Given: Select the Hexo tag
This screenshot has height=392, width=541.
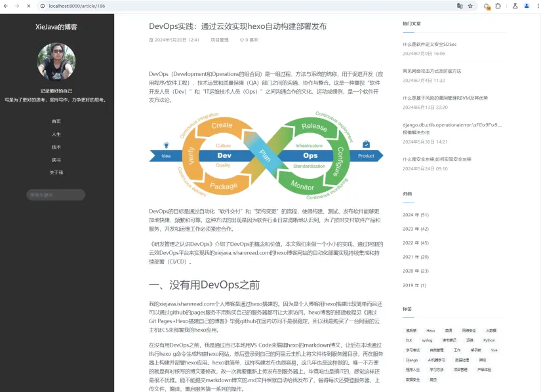Looking at the screenshot, I should [x=430, y=330].
